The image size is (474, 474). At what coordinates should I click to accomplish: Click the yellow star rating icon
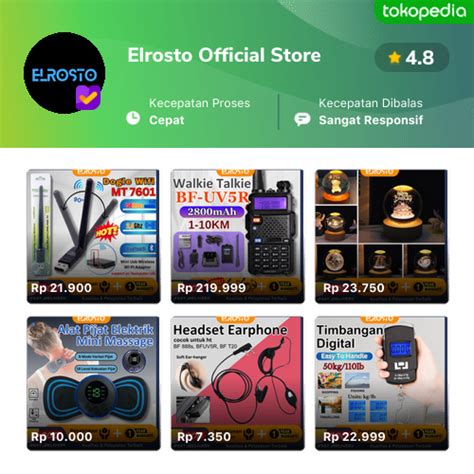(394, 58)
